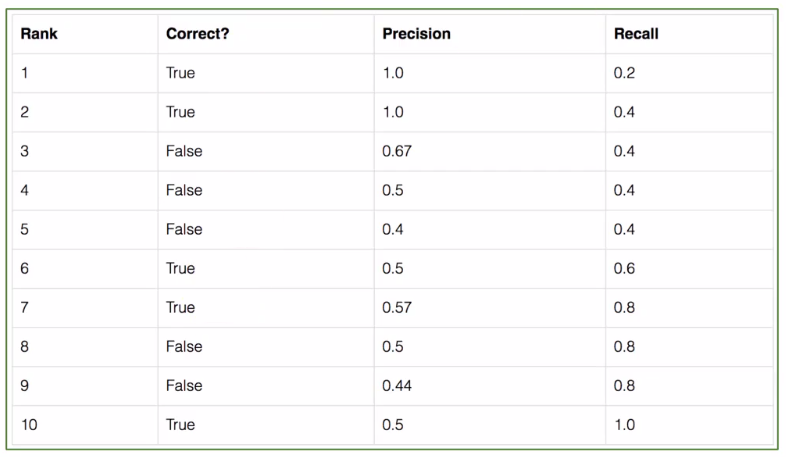
Task: Select the precision value 0.57
Action: 397,307
